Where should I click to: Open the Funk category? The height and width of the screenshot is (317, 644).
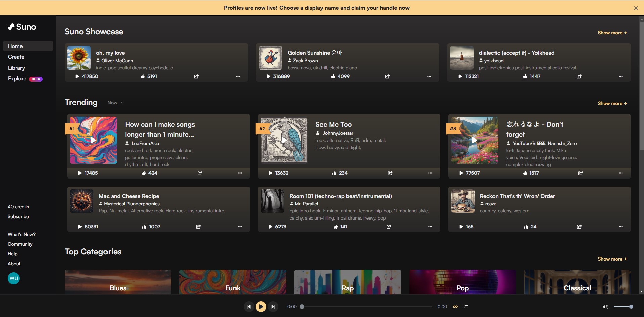click(233, 282)
